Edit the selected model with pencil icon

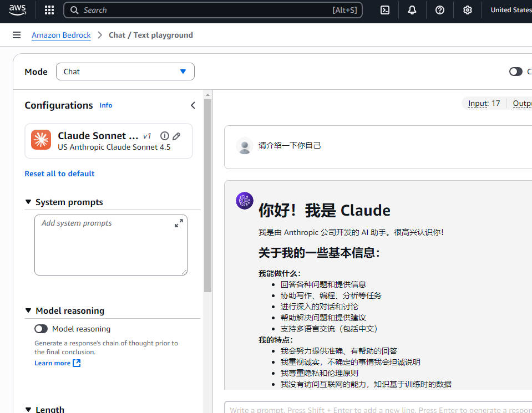point(176,136)
